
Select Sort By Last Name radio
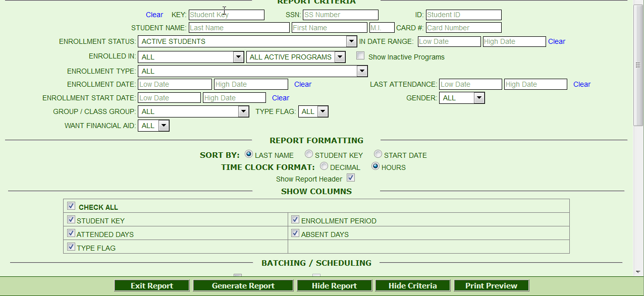click(248, 154)
